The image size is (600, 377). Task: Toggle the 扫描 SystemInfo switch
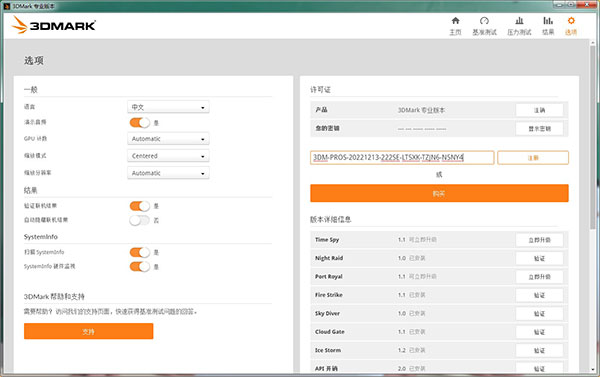(140, 252)
